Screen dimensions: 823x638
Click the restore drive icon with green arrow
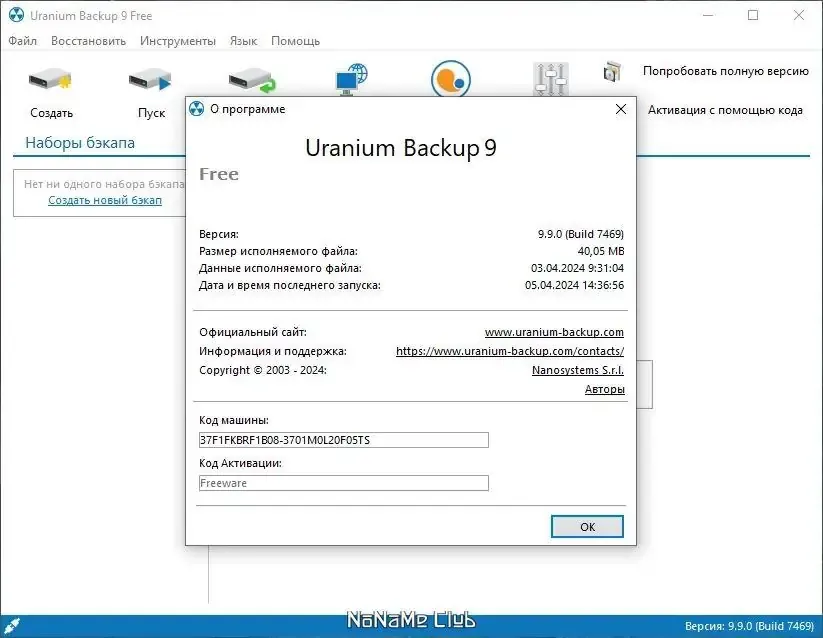click(251, 80)
